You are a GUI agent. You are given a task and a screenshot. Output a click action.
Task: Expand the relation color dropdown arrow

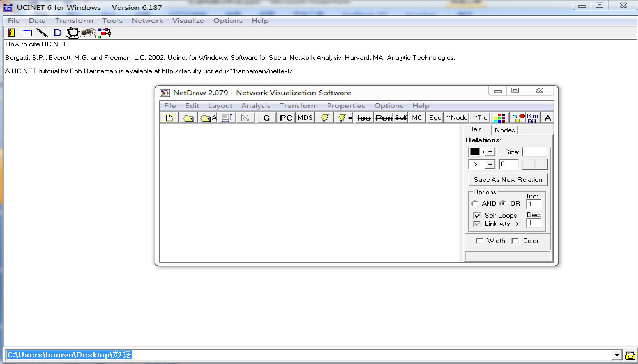point(490,152)
